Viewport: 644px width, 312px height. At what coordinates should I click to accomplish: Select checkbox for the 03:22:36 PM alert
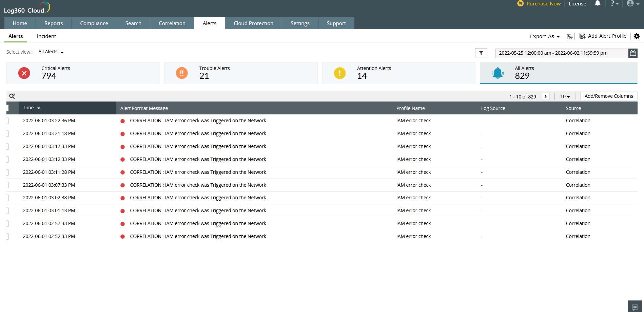(7, 121)
